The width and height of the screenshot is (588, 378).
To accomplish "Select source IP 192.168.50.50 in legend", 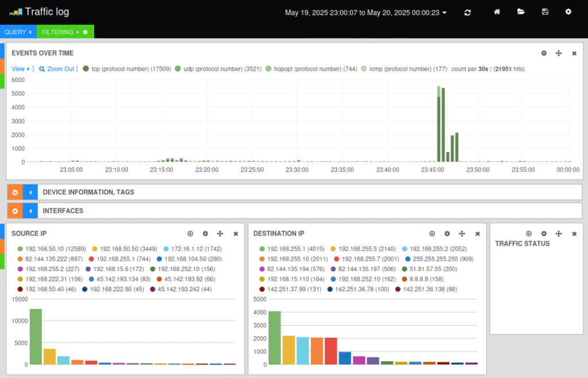I will tap(125, 249).
